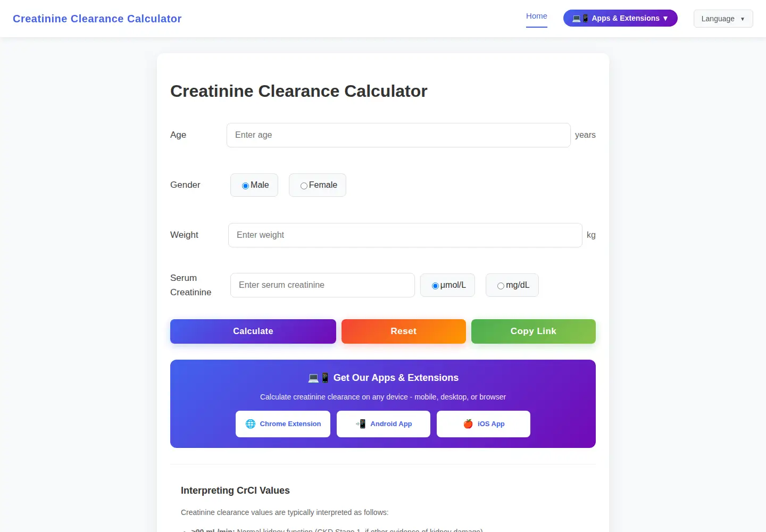Click the laptop-phone icon in Apps & Extensions menu

(580, 18)
